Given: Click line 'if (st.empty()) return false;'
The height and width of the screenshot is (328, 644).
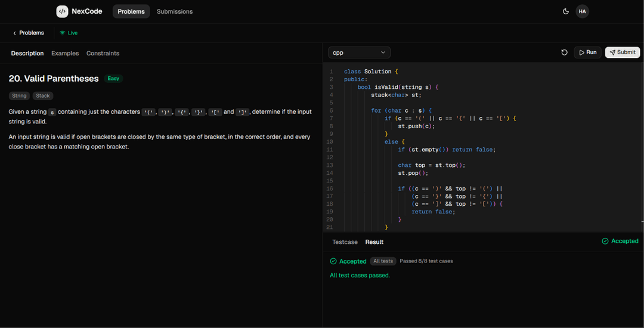Looking at the screenshot, I should pos(447,150).
